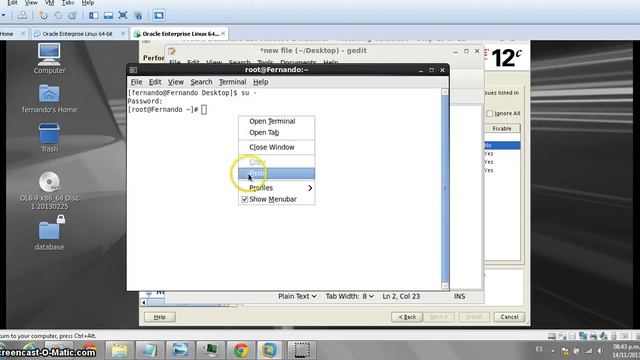
Task: Click the INS indicator in gedit status bar
Action: (460, 296)
